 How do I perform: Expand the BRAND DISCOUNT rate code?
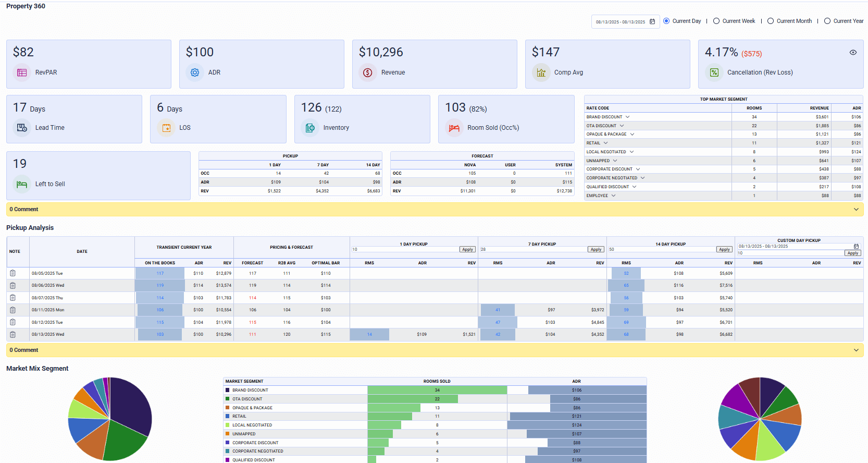coord(627,117)
